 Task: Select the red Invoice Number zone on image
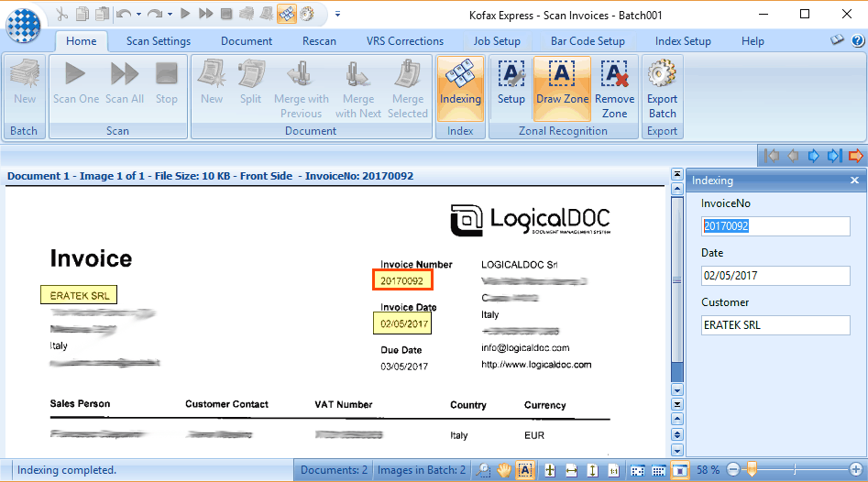point(402,280)
